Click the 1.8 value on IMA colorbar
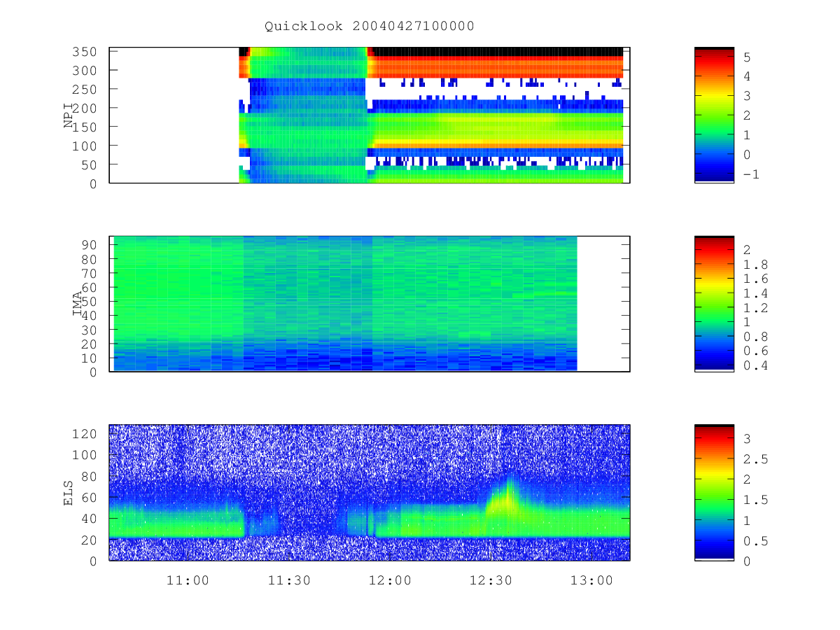 click(755, 264)
